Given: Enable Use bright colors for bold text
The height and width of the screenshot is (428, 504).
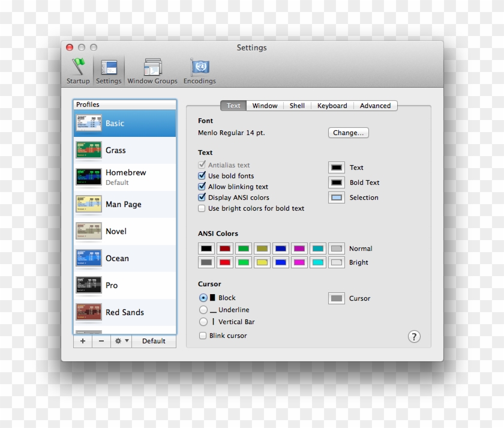Looking at the screenshot, I should pos(202,208).
